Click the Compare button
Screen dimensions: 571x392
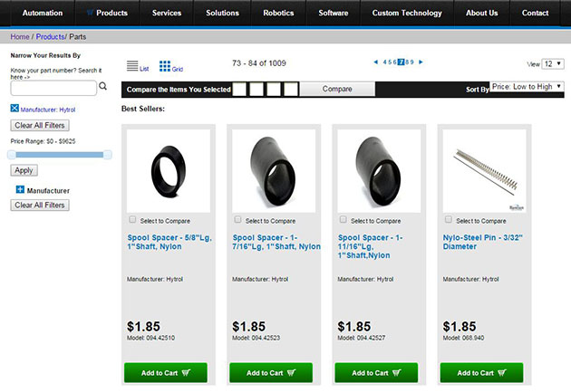[x=337, y=89]
